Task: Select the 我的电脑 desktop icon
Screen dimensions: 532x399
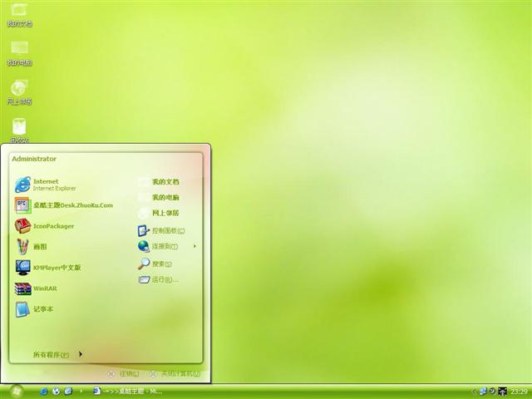Action: 19,53
